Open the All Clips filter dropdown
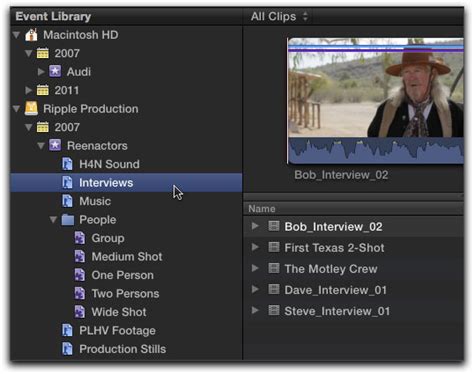 click(x=279, y=16)
